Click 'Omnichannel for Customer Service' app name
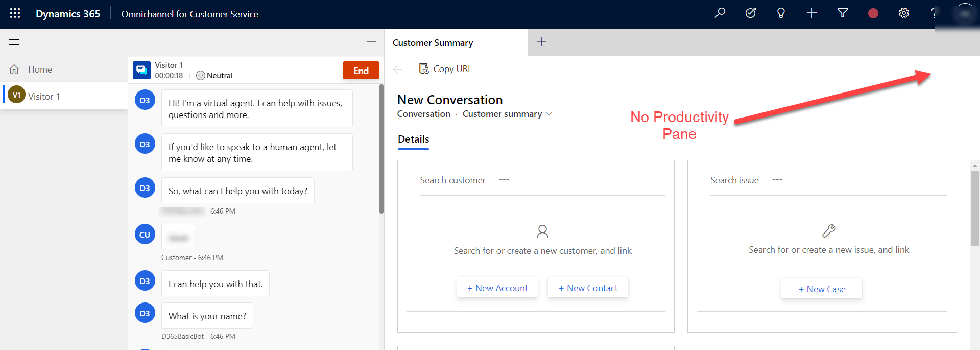 point(189,14)
